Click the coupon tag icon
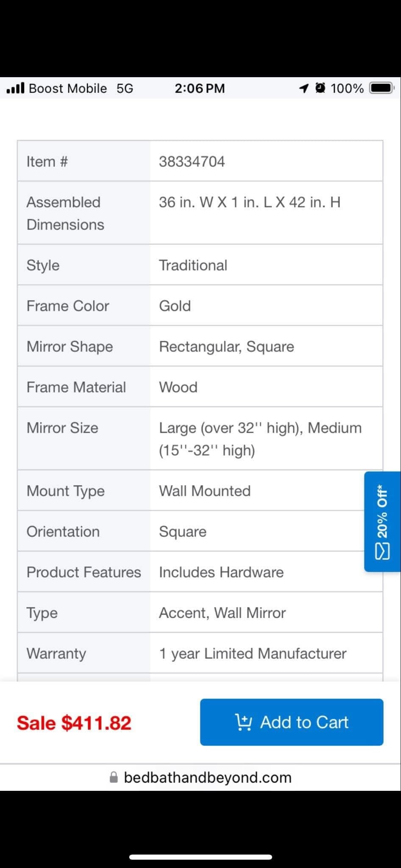The width and height of the screenshot is (401, 868). 382,552
